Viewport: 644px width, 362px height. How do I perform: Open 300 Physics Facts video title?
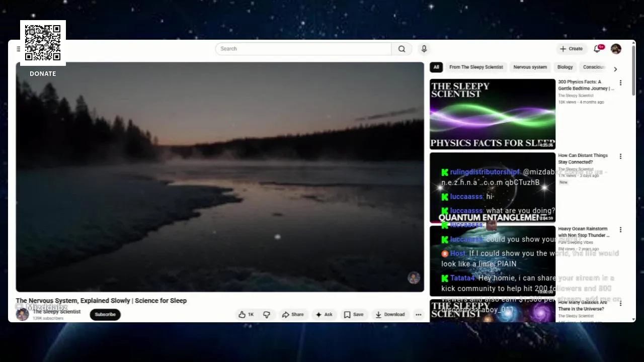click(x=586, y=85)
